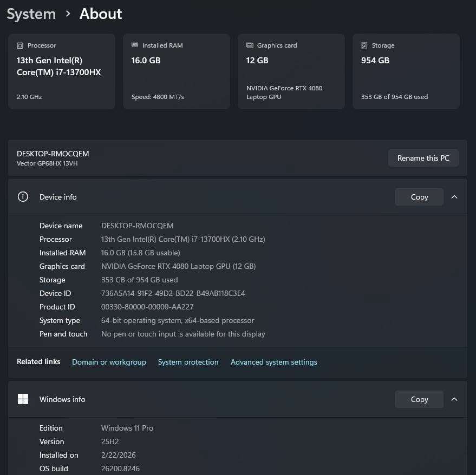Screen dimensions: 476x475
Task: Click the Installed RAM memory icon
Action: tap(135, 45)
